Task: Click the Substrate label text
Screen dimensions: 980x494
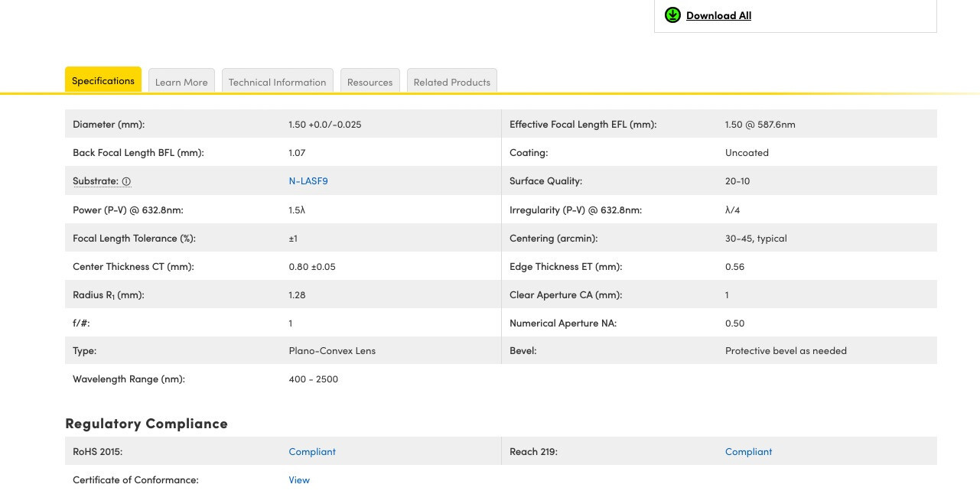Action: click(96, 181)
